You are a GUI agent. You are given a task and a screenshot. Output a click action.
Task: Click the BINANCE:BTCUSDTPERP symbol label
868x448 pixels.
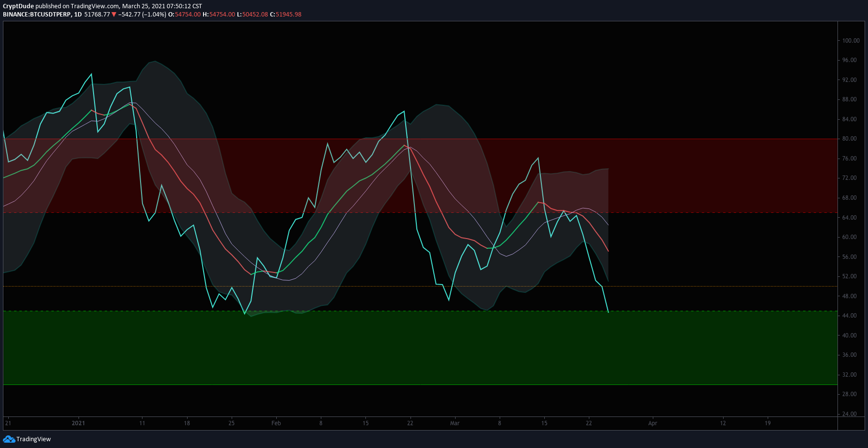click(37, 15)
